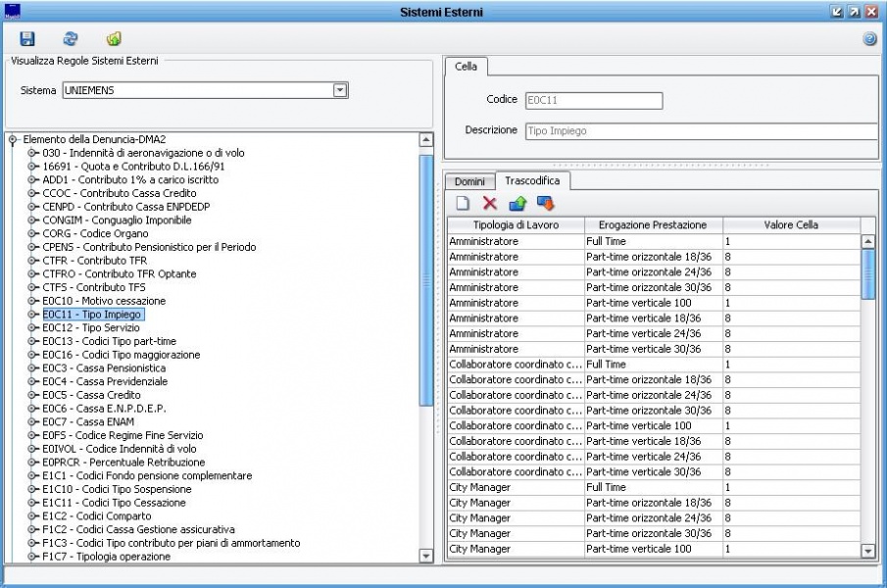Open the help question mark icon
887x588 pixels.
(868, 39)
